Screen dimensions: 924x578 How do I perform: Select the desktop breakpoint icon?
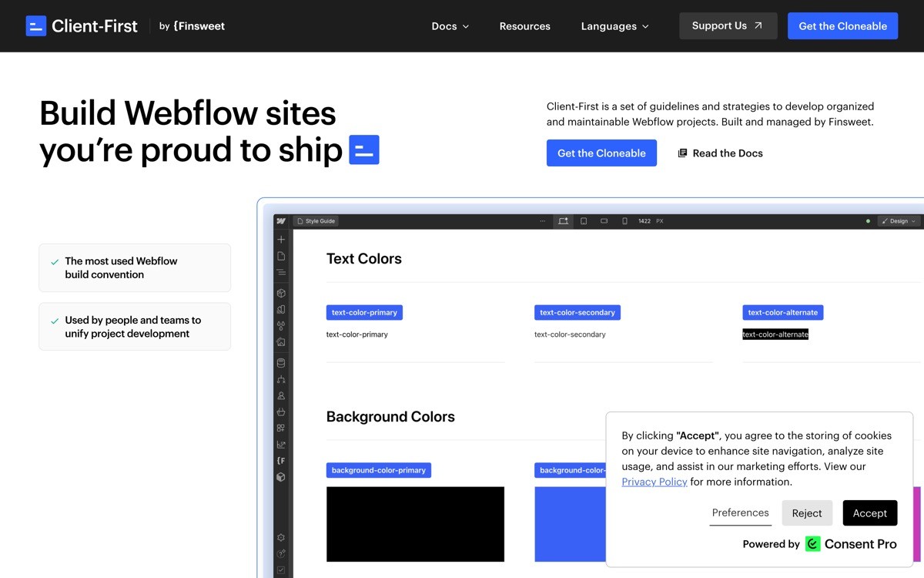coord(564,221)
